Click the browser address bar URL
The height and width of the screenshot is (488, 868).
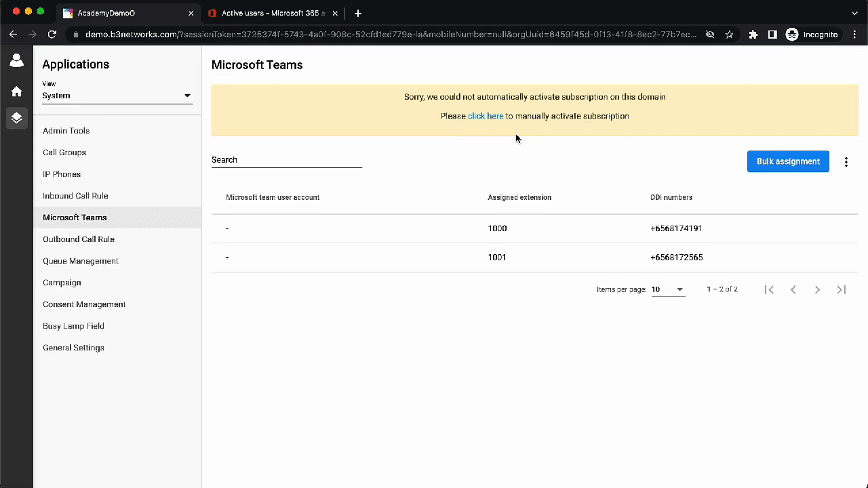tap(391, 35)
